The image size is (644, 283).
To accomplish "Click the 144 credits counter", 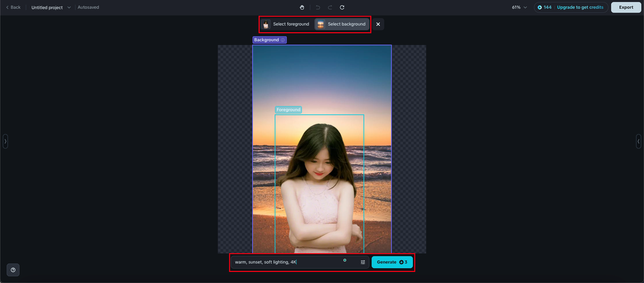I will click(x=544, y=8).
